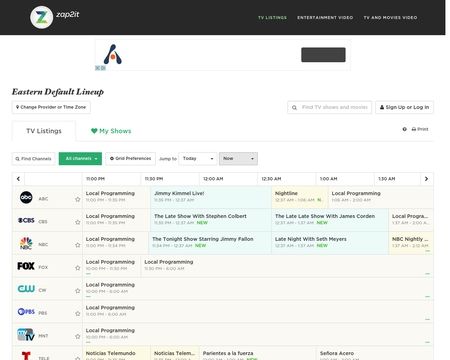450x360 pixels.
Task: Favorite NBC with the star
Action: 78,245
